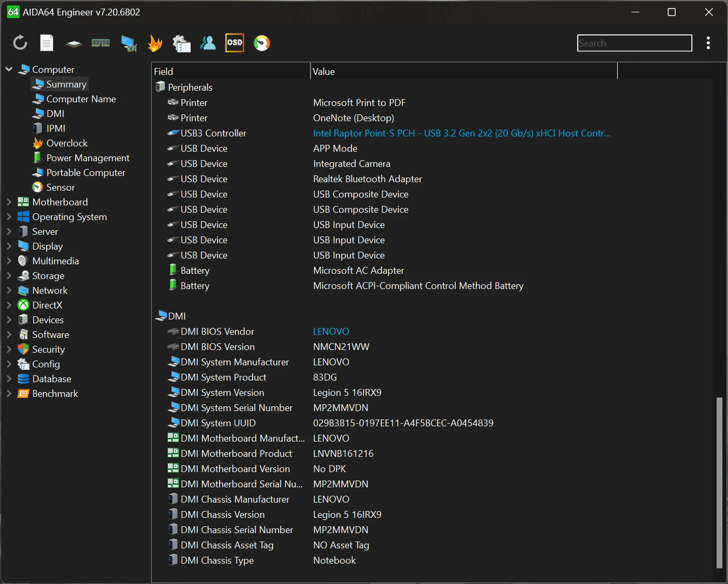Open Power Management in the tree
This screenshot has height=584, width=728.
tap(81, 158)
